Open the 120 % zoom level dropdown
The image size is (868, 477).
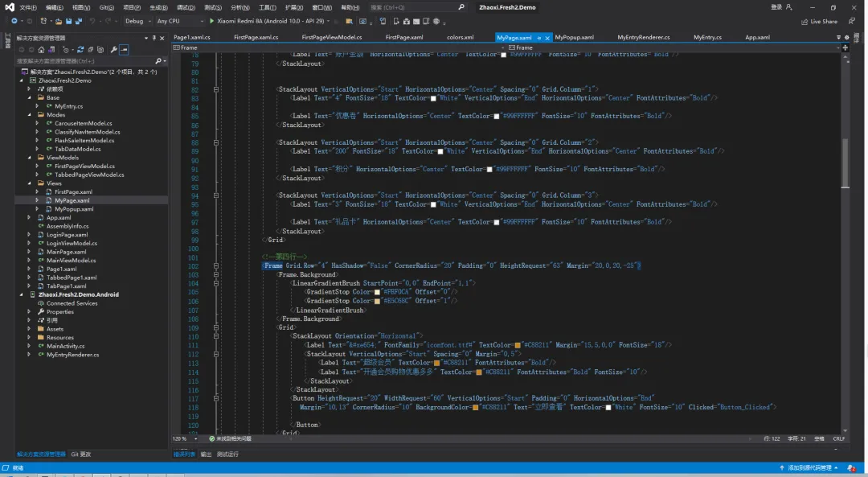coord(195,438)
